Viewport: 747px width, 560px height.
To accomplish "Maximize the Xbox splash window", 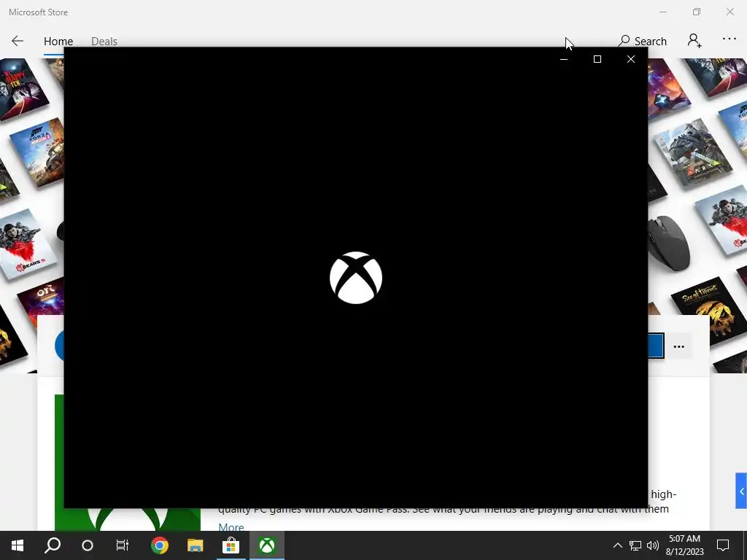I will coord(597,59).
